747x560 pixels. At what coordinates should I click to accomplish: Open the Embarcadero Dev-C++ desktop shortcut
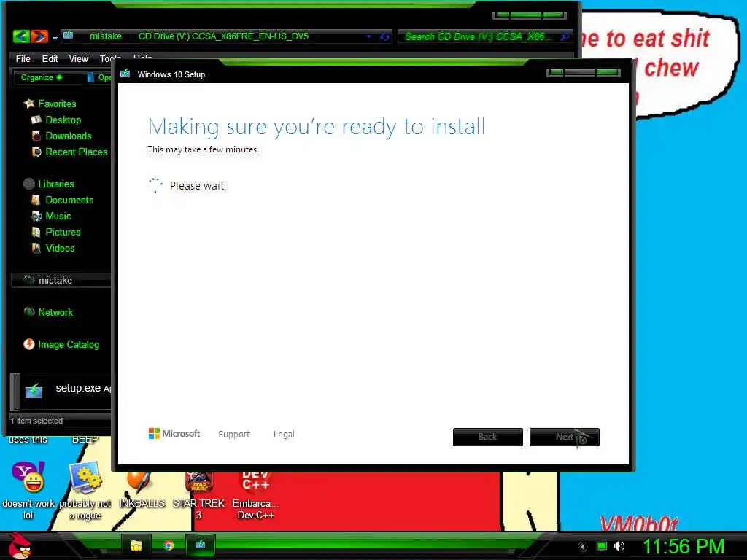(256, 496)
